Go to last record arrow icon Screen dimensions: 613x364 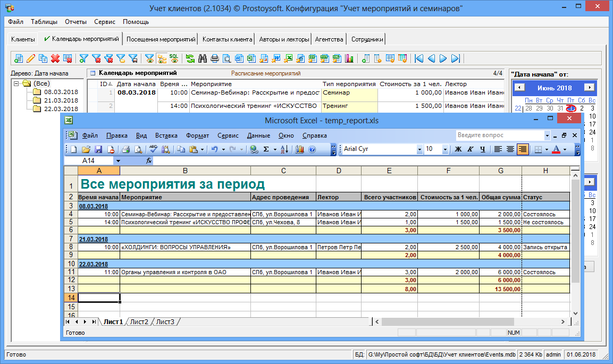point(456,58)
